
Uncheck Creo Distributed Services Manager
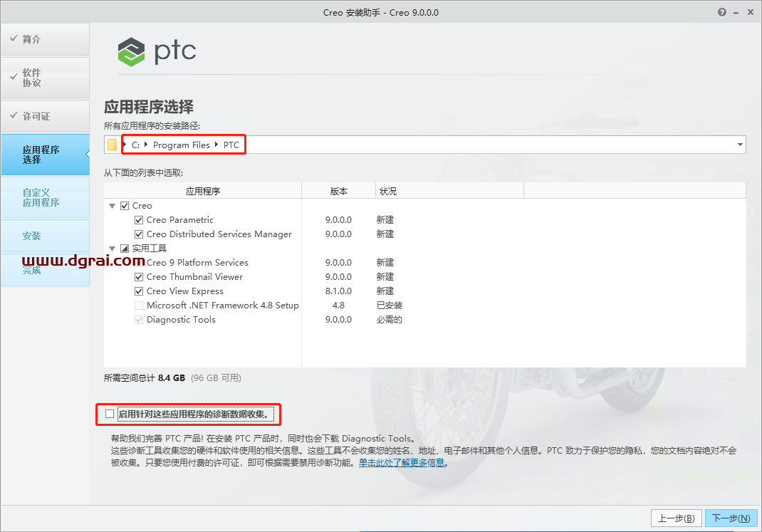click(139, 234)
